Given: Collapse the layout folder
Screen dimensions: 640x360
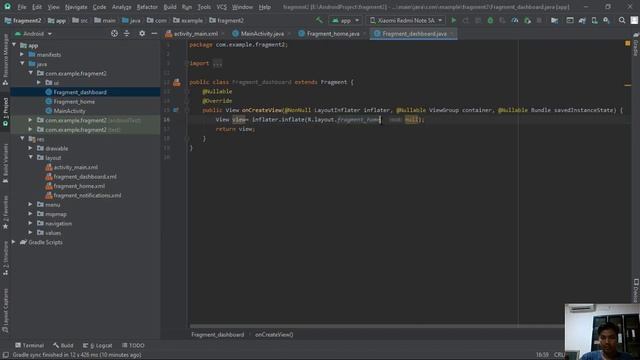Looking at the screenshot, I should click(x=31, y=158).
